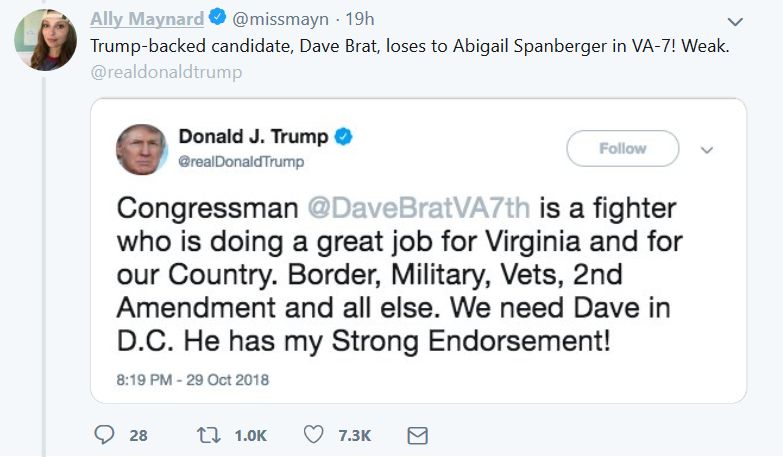This screenshot has height=457, width=783.
Task: Open dropdown arrow next to Follow button
Action: (707, 150)
